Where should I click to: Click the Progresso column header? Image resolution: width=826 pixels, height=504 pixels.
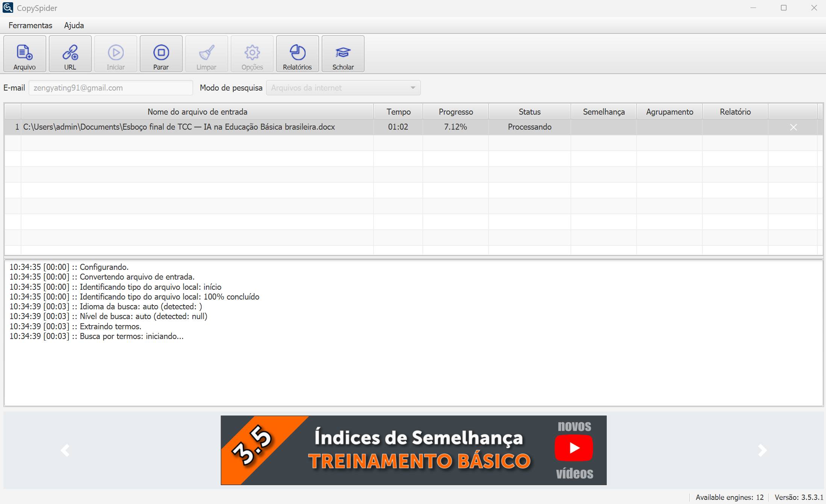click(x=456, y=112)
